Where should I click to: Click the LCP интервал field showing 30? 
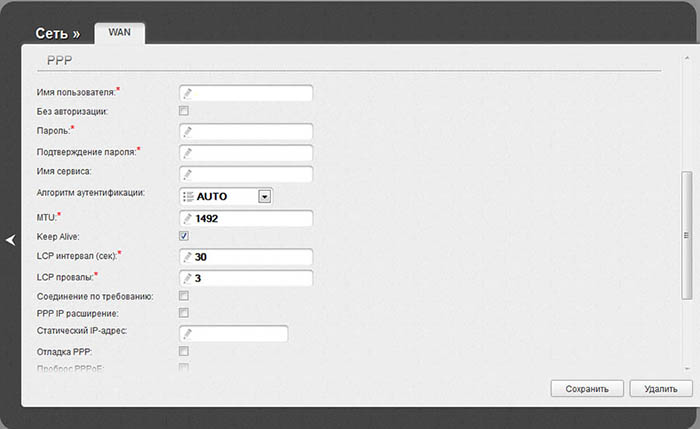[246, 257]
